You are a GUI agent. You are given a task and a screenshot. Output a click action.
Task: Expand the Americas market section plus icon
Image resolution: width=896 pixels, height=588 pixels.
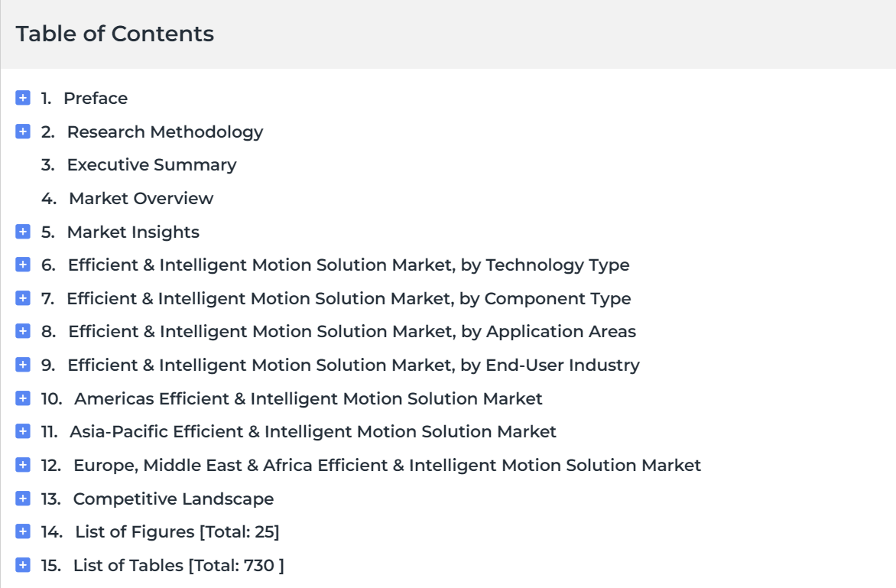point(23,398)
